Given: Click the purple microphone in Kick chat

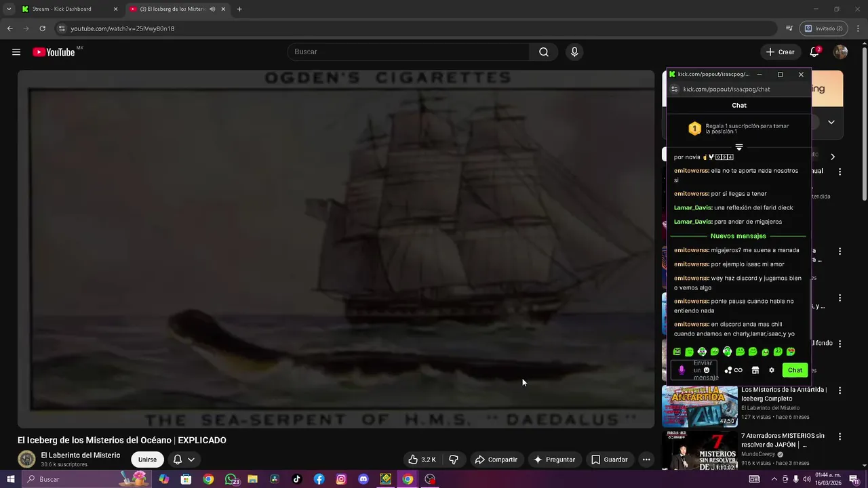Looking at the screenshot, I should click(682, 370).
